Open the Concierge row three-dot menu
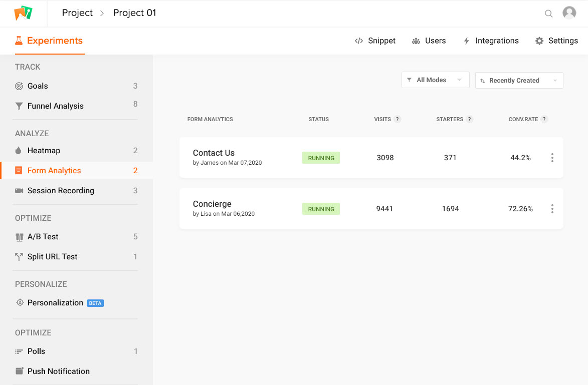The image size is (588, 385). click(x=552, y=209)
